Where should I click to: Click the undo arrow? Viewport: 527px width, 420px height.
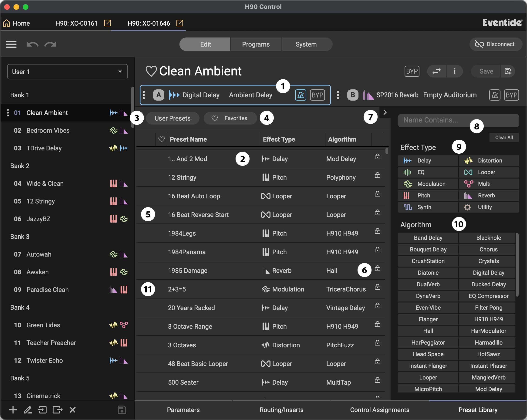click(x=32, y=44)
